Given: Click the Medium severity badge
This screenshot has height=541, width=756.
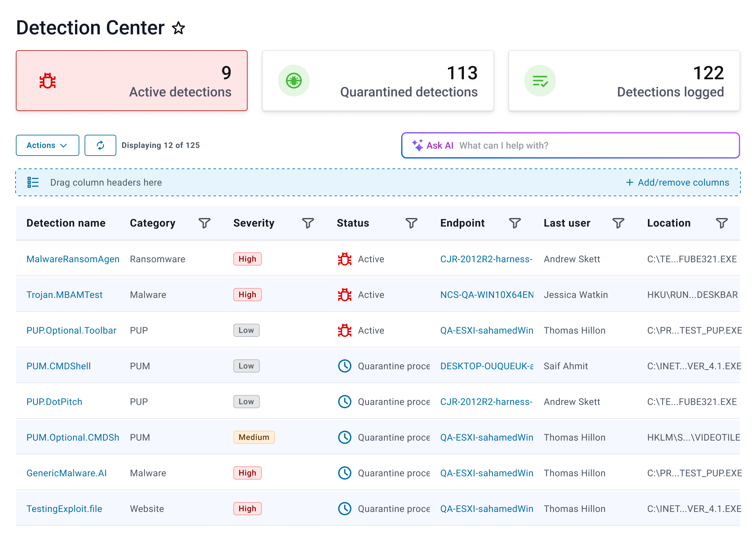Looking at the screenshot, I should pos(253,437).
